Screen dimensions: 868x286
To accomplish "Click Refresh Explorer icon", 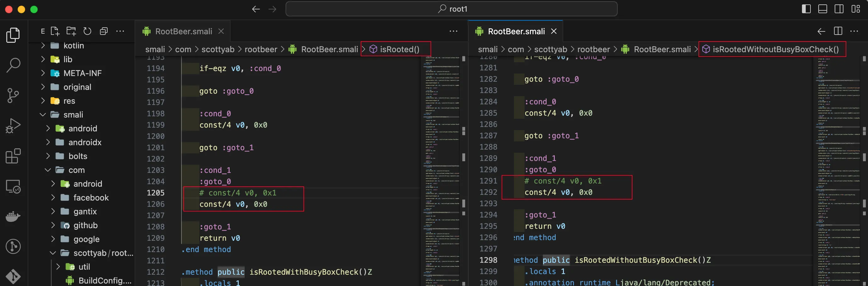I will [87, 31].
